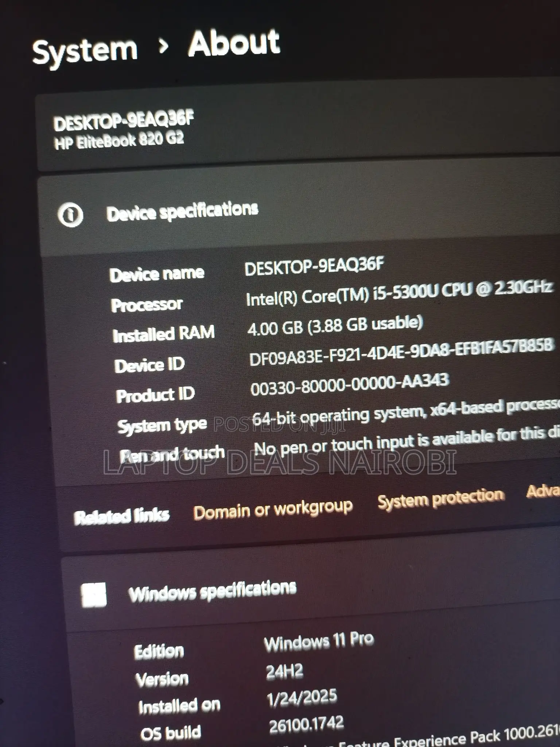Select the 24H2 version value
The height and width of the screenshot is (747, 560).
coord(285,672)
